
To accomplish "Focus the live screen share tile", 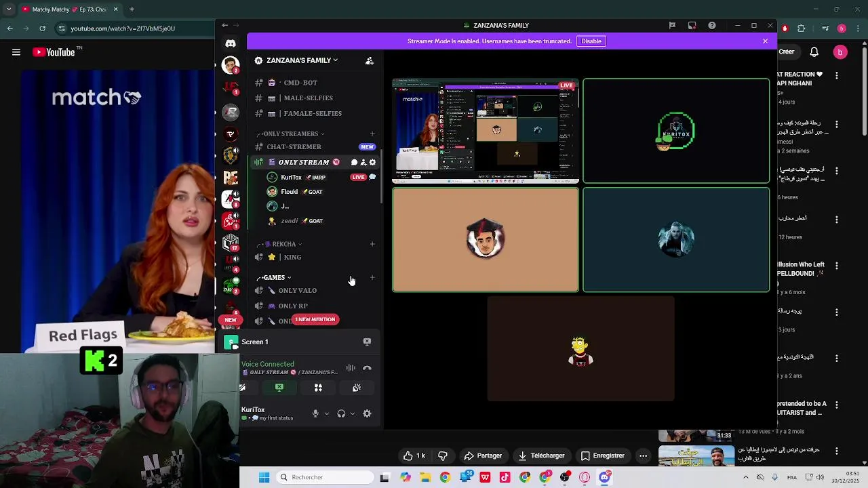I will [x=486, y=131].
